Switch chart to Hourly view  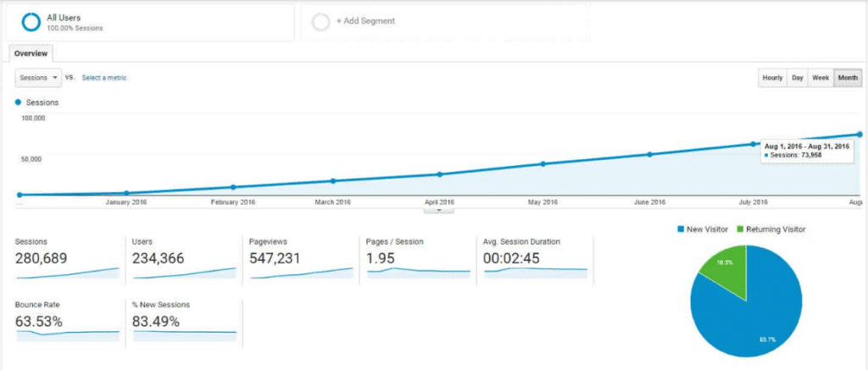click(x=772, y=78)
